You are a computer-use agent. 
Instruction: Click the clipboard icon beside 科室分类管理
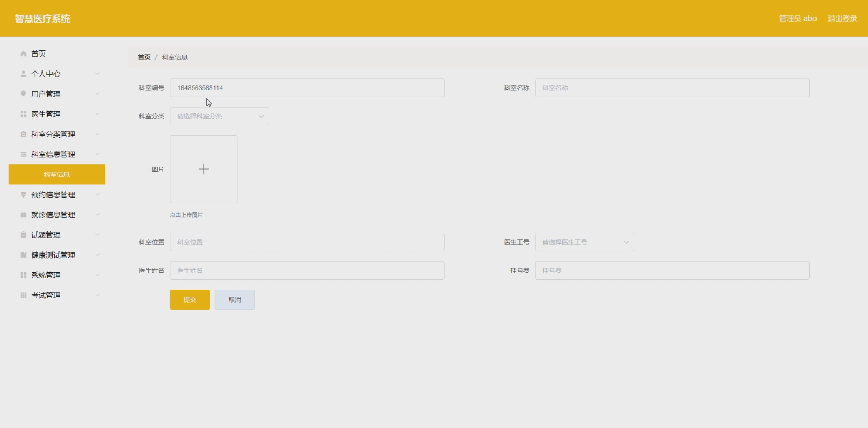coord(23,134)
